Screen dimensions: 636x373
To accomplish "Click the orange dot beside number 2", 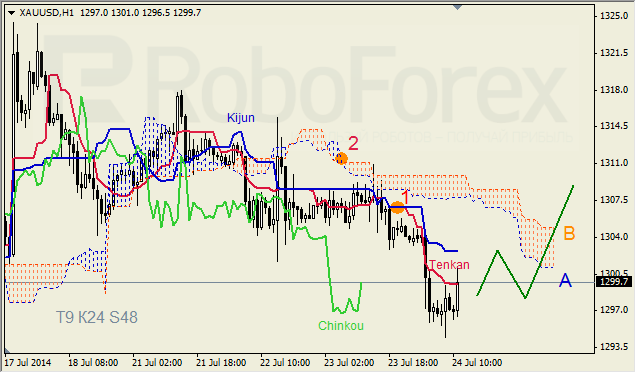I will 342,158.
